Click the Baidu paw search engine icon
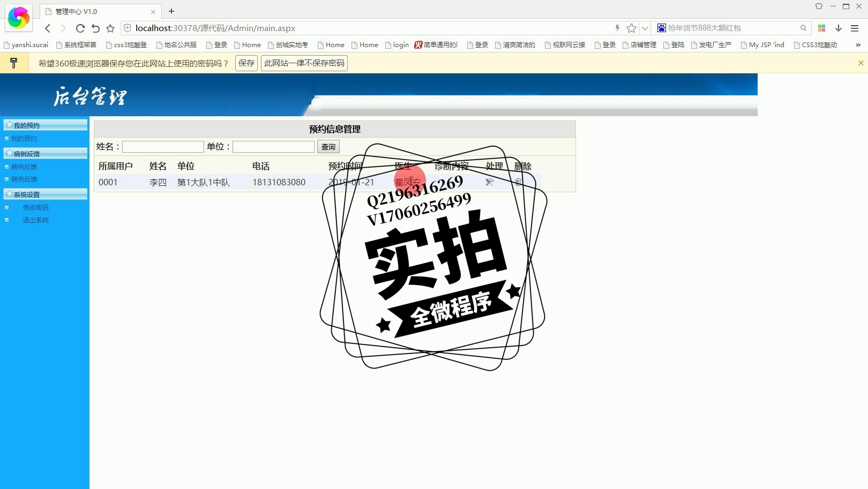Image resolution: width=868 pixels, height=489 pixels. (x=662, y=28)
